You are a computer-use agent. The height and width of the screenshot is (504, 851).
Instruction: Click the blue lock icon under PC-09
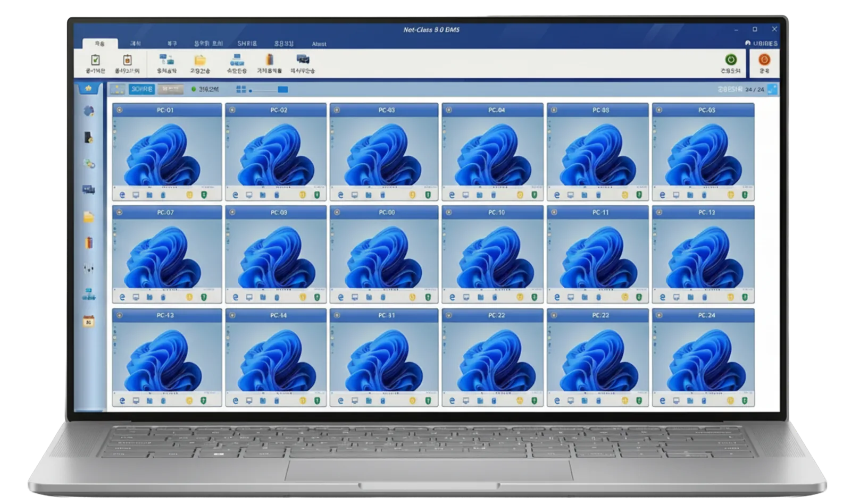(x=277, y=297)
